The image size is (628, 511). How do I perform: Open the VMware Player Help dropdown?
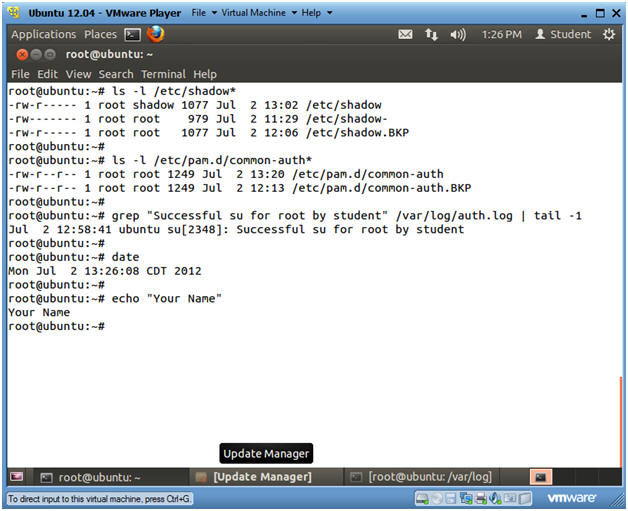[x=316, y=13]
